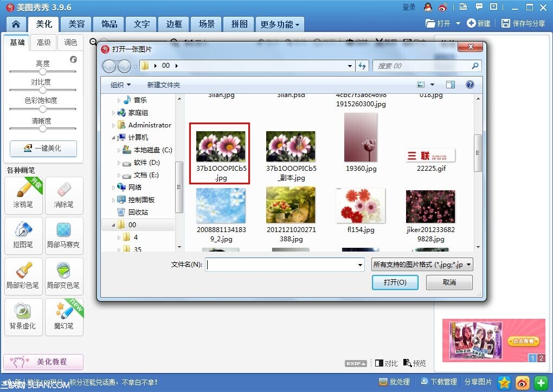Image resolution: width=553 pixels, height=392 pixels.
Task: Click the 搜索 00 search box
Action: coord(427,66)
